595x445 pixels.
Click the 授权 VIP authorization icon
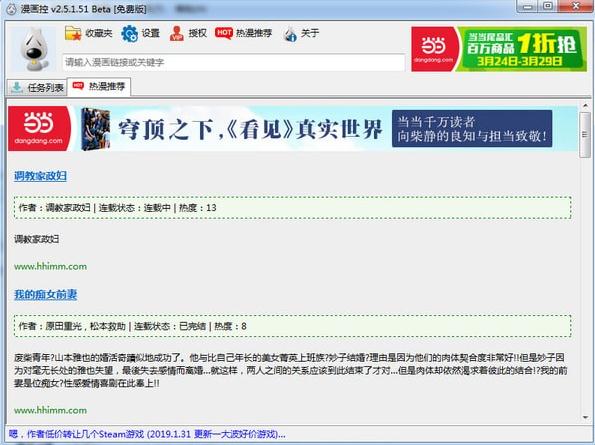pos(176,33)
